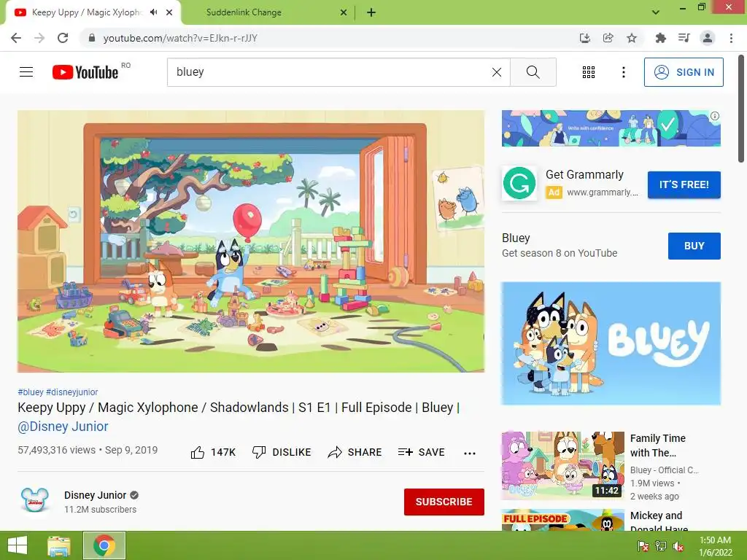The image size is (747, 560).
Task: Share the video using SHARE button
Action: (x=355, y=452)
